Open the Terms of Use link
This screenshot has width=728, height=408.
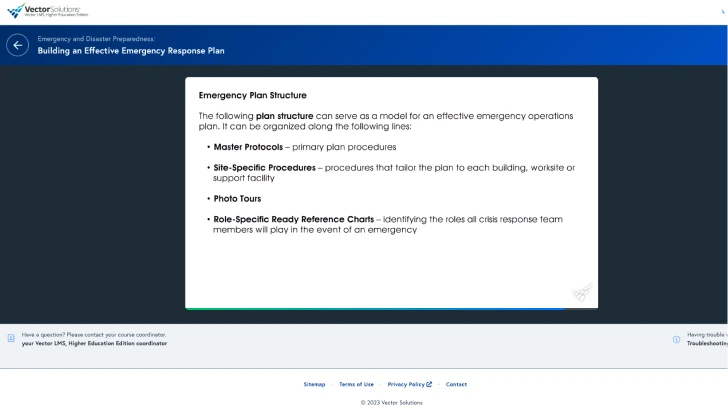pyautogui.click(x=356, y=384)
